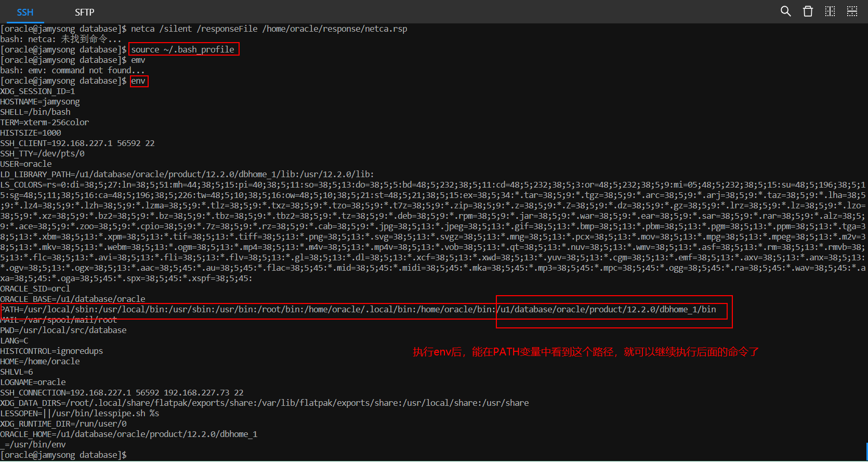Image resolution: width=868 pixels, height=463 pixels.
Task: Click the 'SSH_CLIENT=192.168.227.1 56592 22' line
Action: coord(77,143)
